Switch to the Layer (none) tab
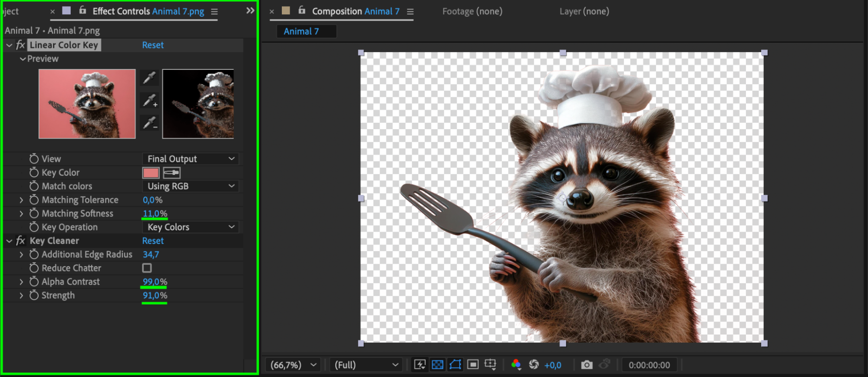The height and width of the screenshot is (377, 868). click(x=584, y=11)
